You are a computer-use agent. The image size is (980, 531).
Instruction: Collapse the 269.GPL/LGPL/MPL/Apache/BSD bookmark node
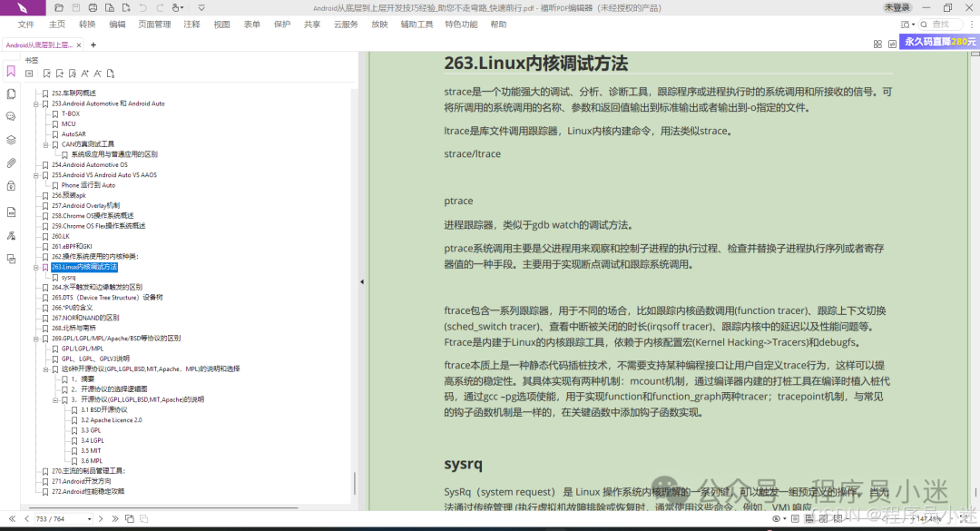click(36, 339)
